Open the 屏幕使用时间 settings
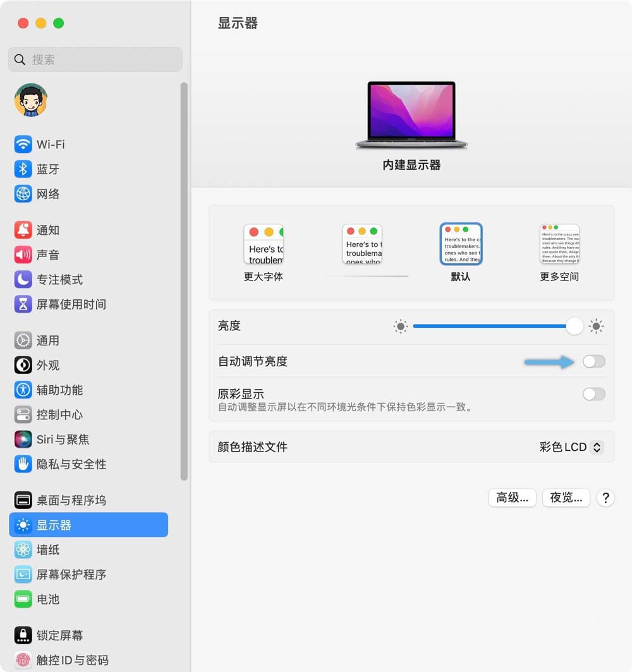This screenshot has height=672, width=632. pos(61,304)
